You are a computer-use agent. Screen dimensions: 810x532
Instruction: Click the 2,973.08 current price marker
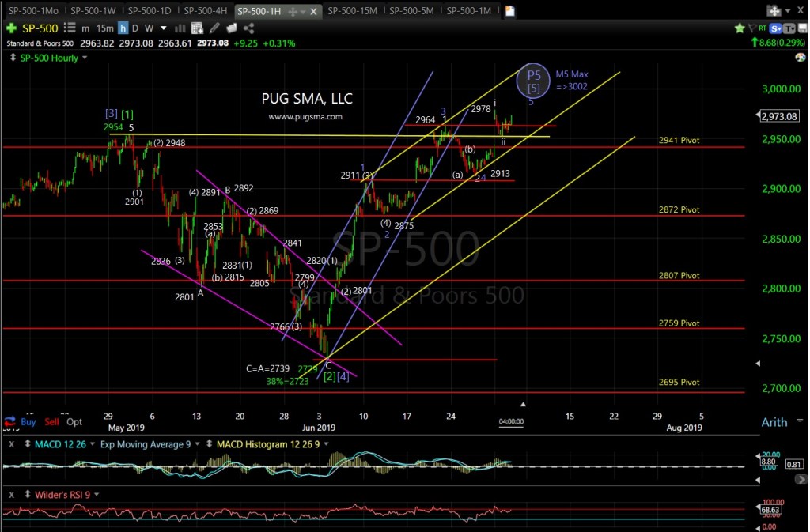[779, 116]
